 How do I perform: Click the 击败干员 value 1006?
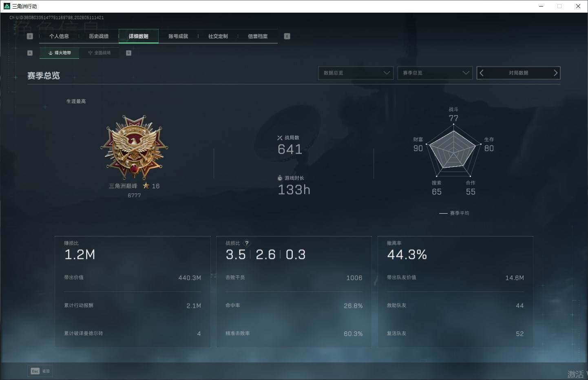click(x=354, y=278)
